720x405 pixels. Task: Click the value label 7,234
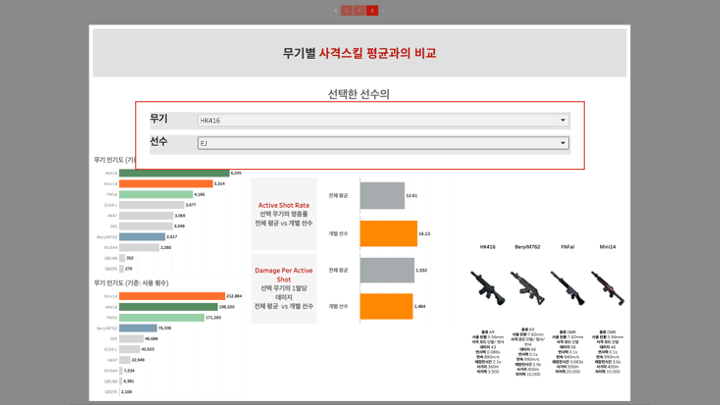(129, 371)
